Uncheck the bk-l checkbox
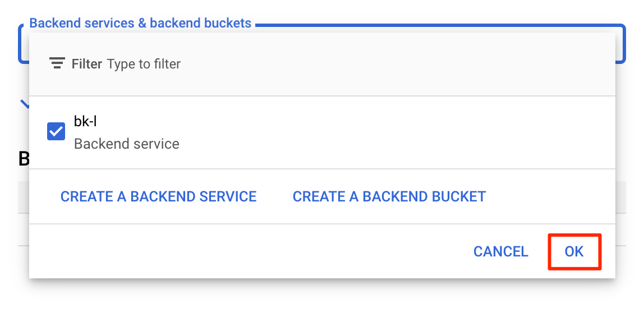This screenshot has height=312, width=644. 56,132
